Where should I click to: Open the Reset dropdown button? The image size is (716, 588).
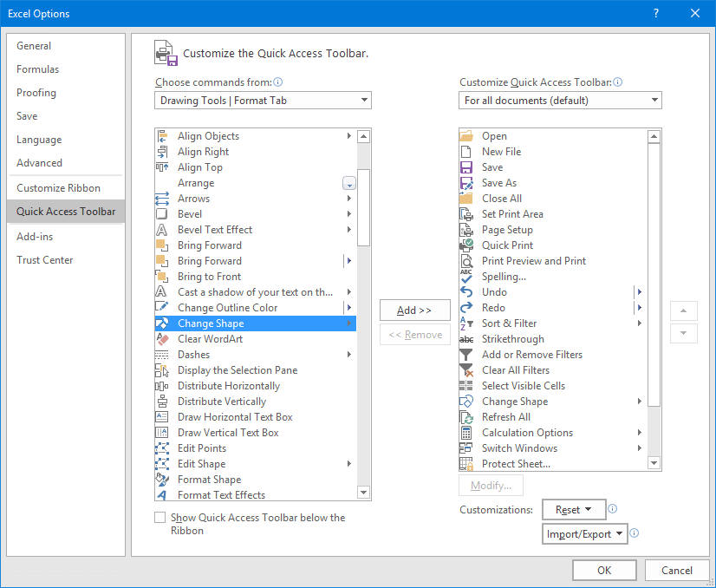click(573, 510)
